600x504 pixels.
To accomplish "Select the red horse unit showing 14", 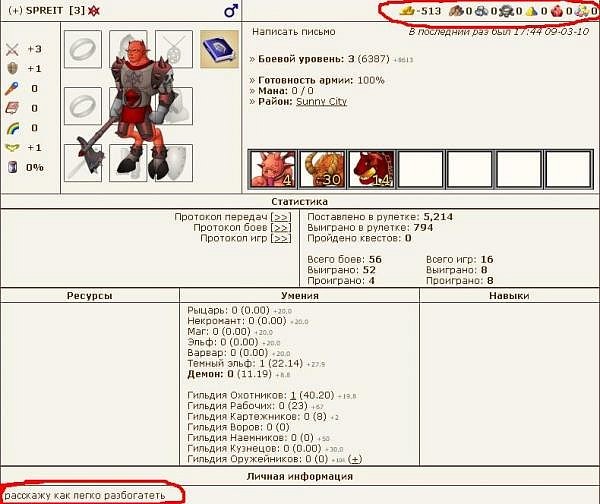I will coord(371,169).
